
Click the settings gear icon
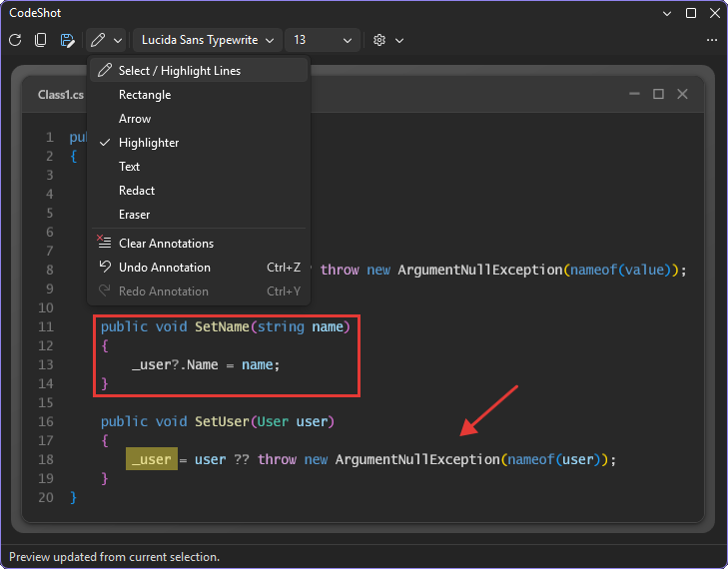pyautogui.click(x=379, y=40)
